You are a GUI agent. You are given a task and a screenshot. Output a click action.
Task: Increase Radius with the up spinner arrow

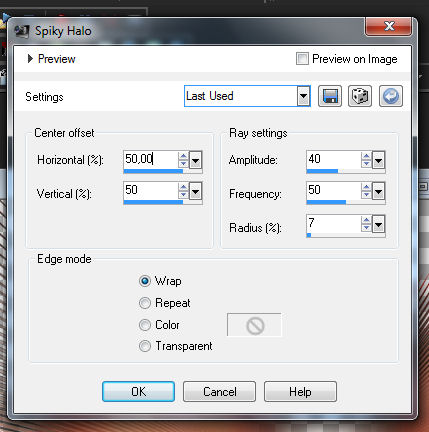pos(366,220)
